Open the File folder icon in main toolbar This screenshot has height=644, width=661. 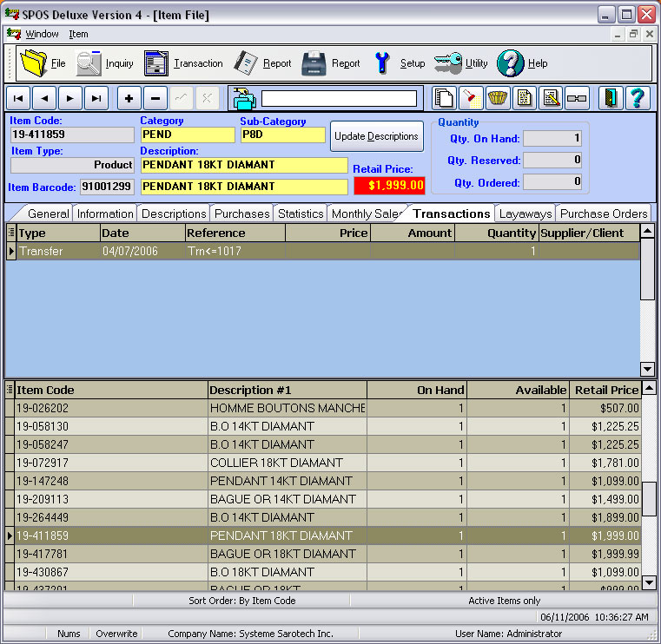(x=34, y=63)
